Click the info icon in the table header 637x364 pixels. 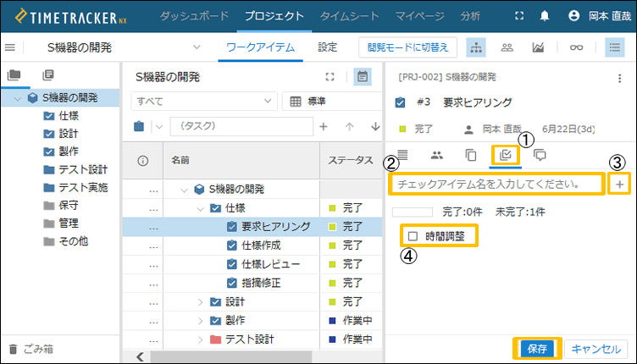coord(142,161)
